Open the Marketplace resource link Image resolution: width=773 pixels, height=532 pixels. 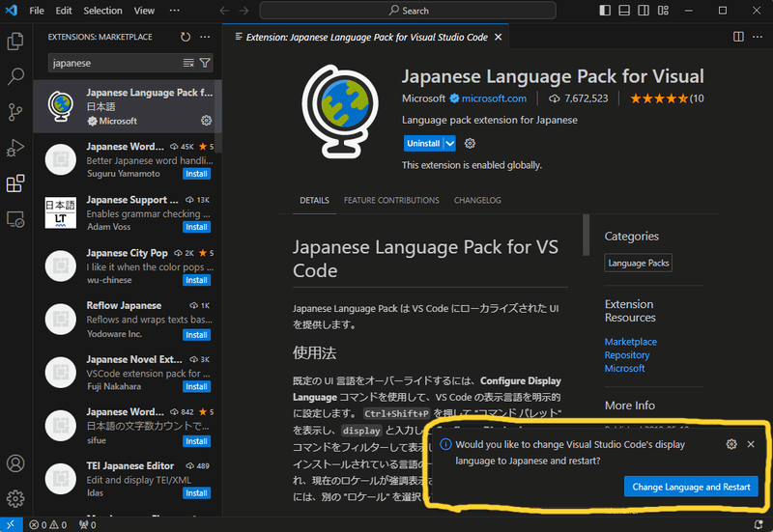tap(631, 342)
